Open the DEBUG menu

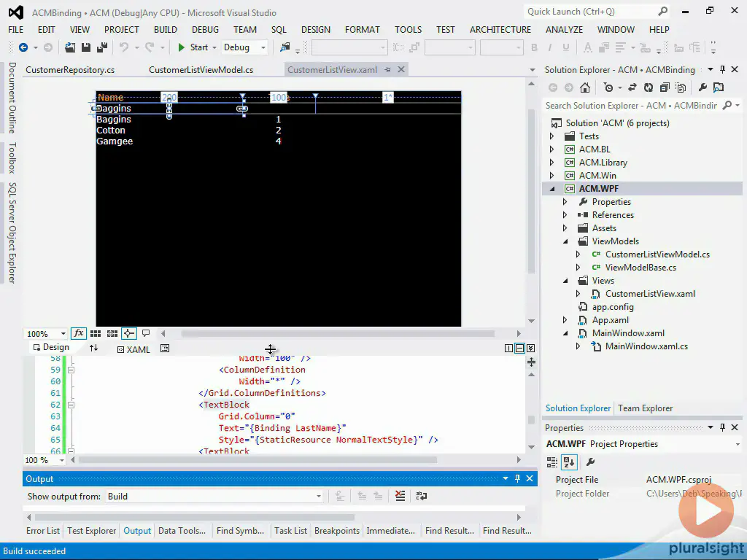tap(205, 29)
